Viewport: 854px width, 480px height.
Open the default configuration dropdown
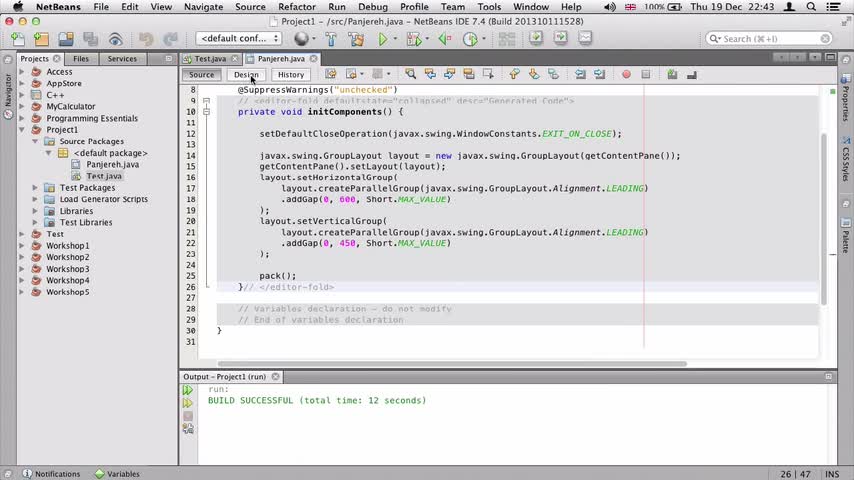point(239,38)
